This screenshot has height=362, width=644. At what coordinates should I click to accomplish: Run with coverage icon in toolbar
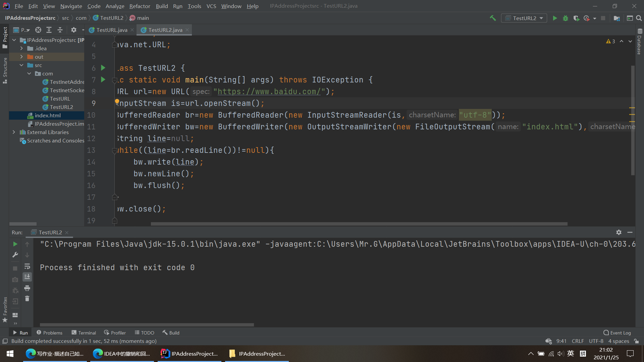(x=576, y=18)
